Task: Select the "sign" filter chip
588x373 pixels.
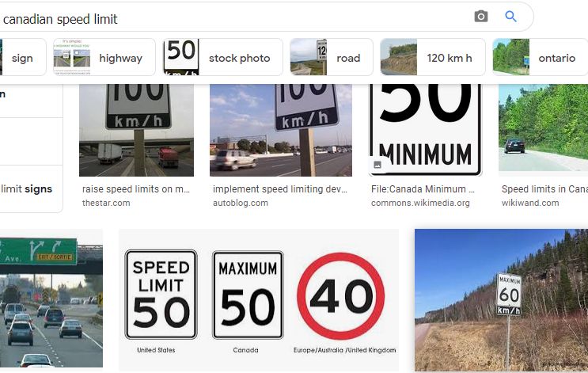Action: pyautogui.click(x=23, y=57)
